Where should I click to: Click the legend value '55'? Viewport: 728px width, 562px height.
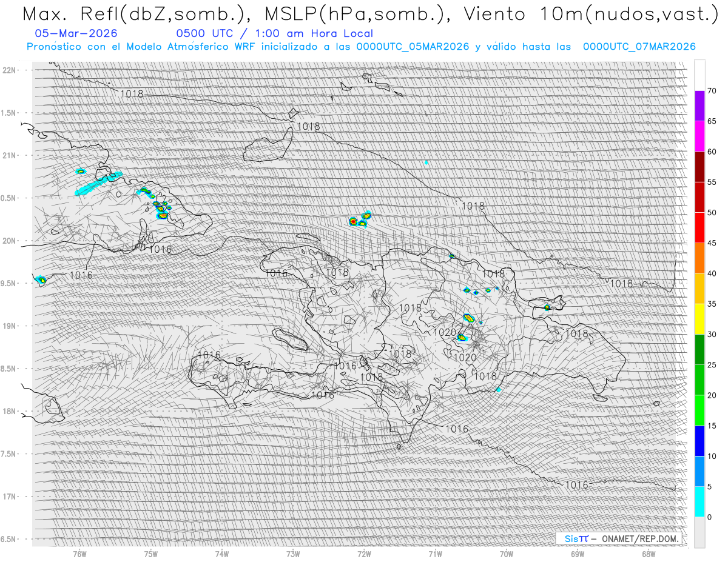(x=712, y=182)
